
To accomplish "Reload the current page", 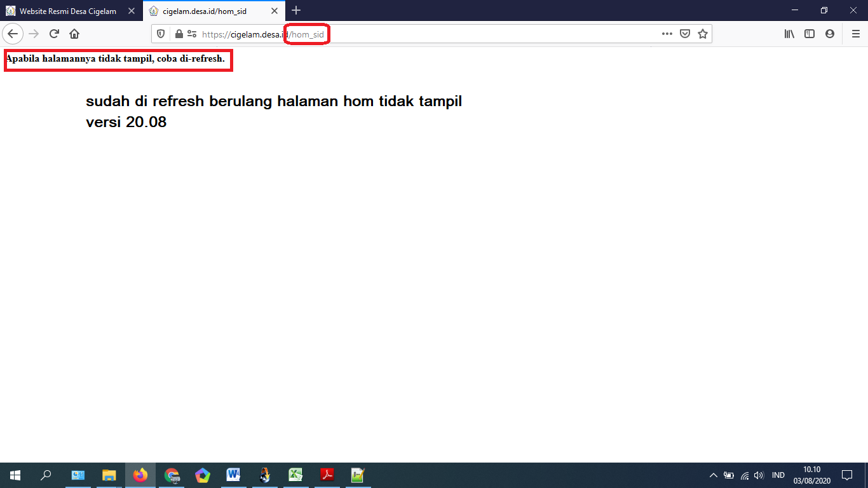I will [x=53, y=34].
